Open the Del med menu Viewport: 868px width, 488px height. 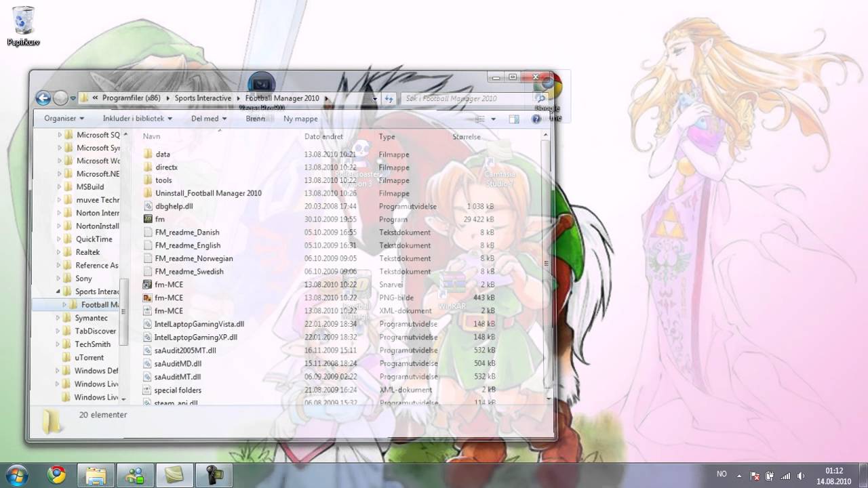click(x=209, y=119)
